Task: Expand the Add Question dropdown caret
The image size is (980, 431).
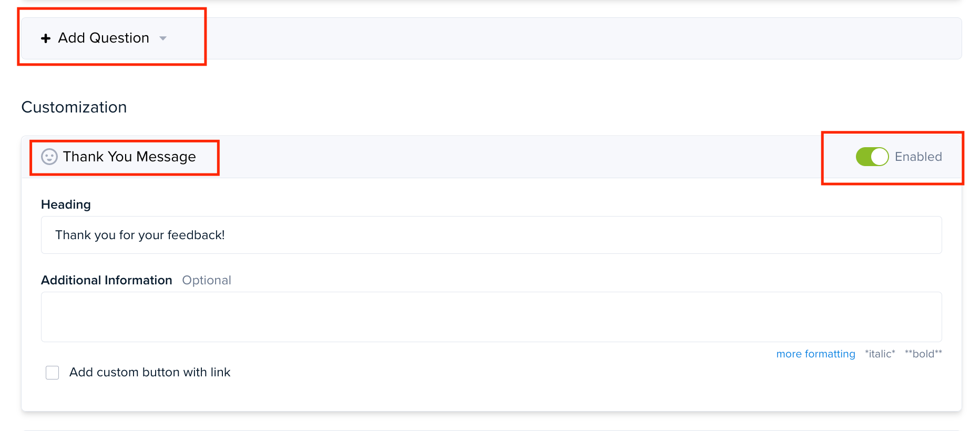Action: 163,38
